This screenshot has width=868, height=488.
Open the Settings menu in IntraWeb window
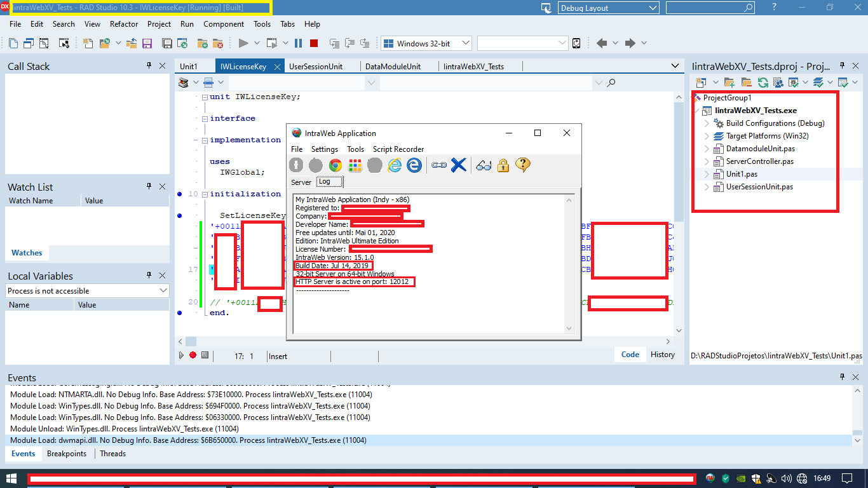325,149
